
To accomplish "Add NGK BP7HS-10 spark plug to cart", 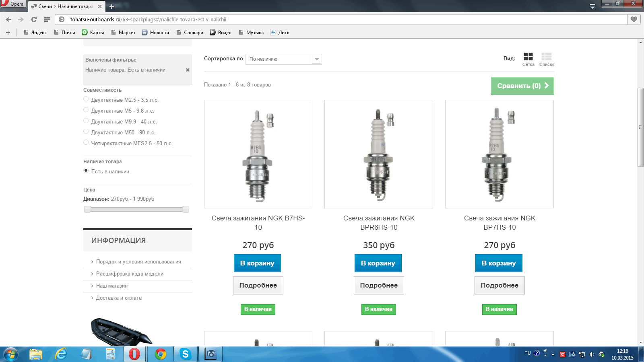I will 499,263.
